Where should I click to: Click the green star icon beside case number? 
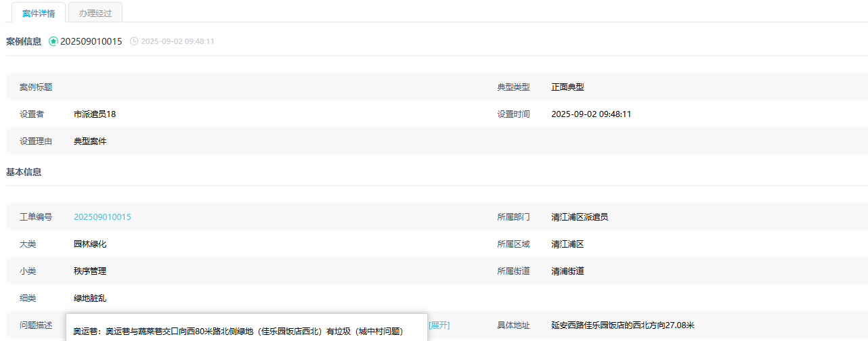click(x=53, y=41)
